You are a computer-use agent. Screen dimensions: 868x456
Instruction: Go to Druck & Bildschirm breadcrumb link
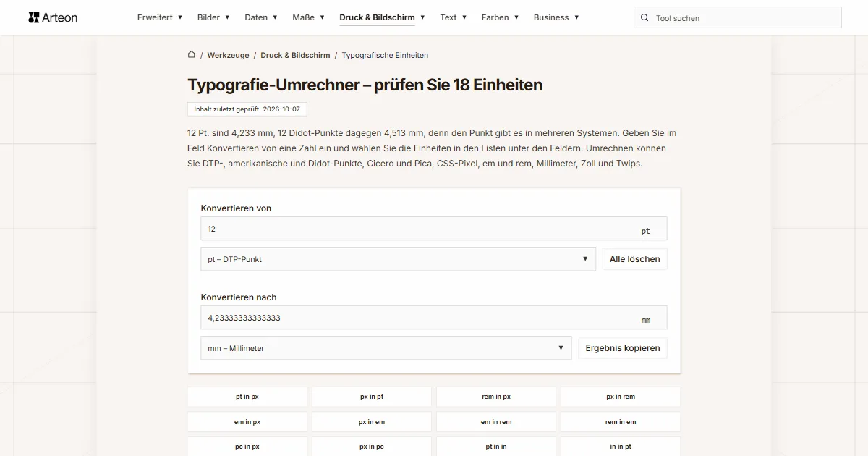(x=295, y=55)
